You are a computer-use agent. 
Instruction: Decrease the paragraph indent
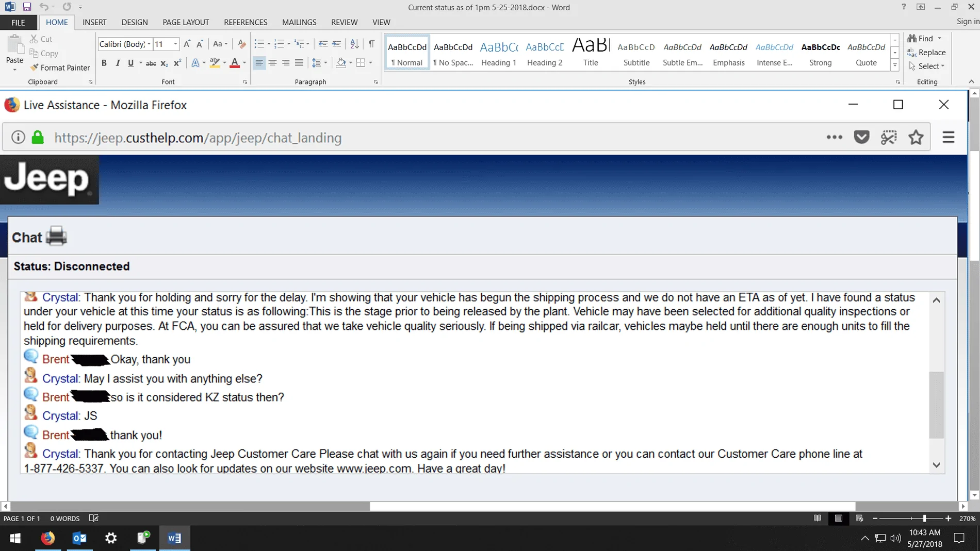click(x=323, y=44)
